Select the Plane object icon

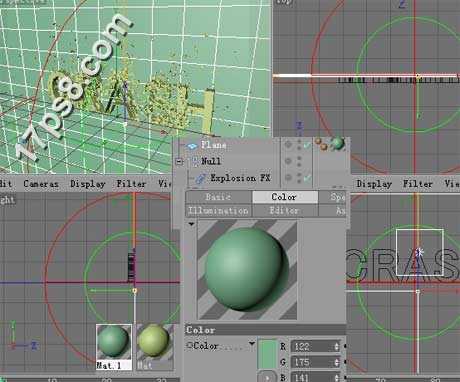(192, 146)
